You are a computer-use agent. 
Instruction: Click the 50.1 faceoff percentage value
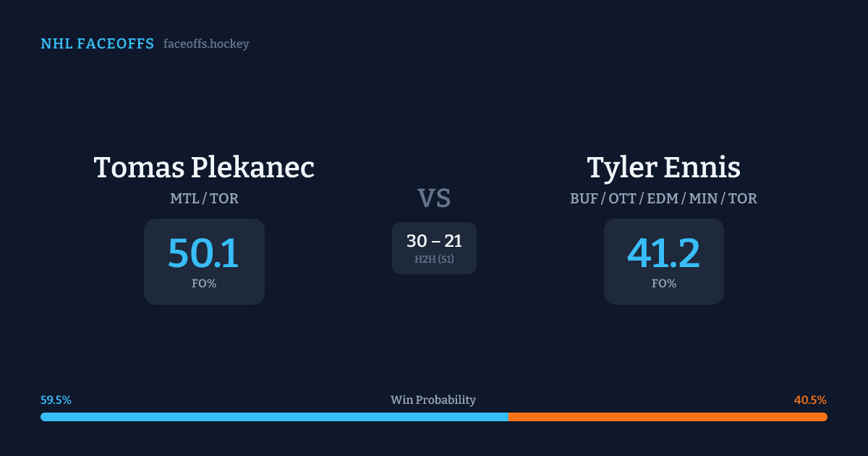[203, 253]
